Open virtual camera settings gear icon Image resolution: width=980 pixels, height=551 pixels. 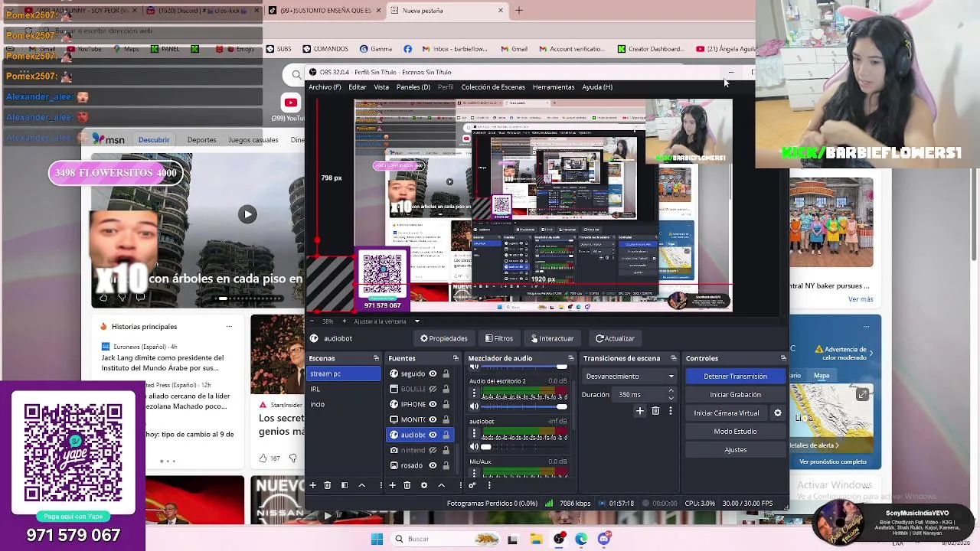tap(778, 413)
